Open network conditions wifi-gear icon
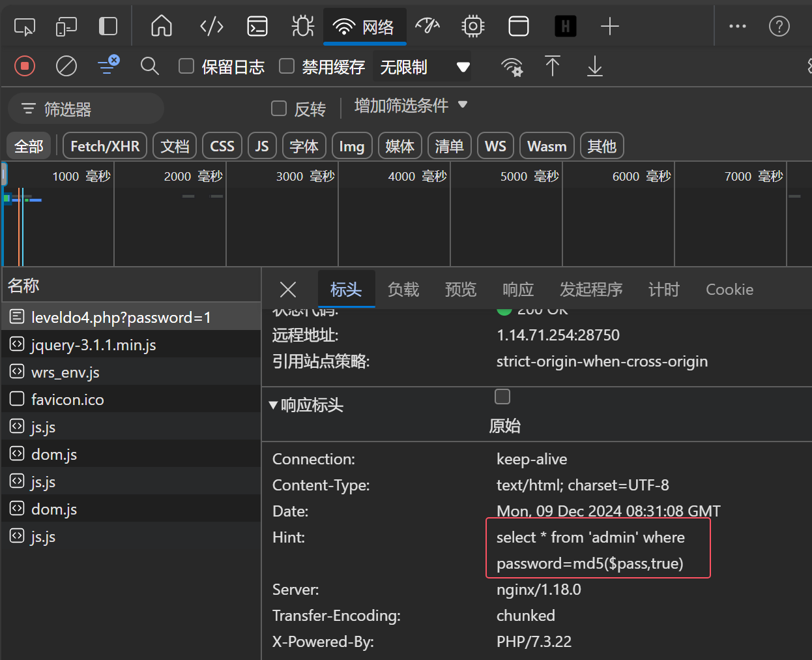The width and height of the screenshot is (812, 660). [512, 67]
